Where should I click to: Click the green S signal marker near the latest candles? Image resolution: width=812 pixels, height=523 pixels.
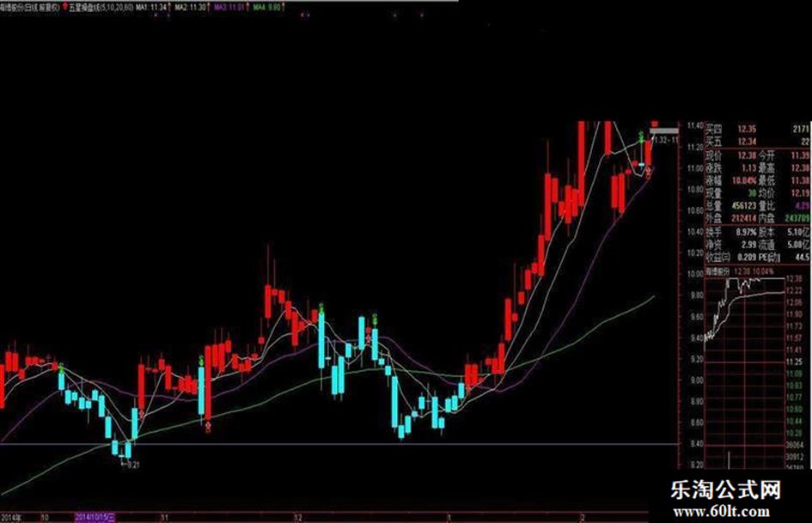tap(641, 136)
